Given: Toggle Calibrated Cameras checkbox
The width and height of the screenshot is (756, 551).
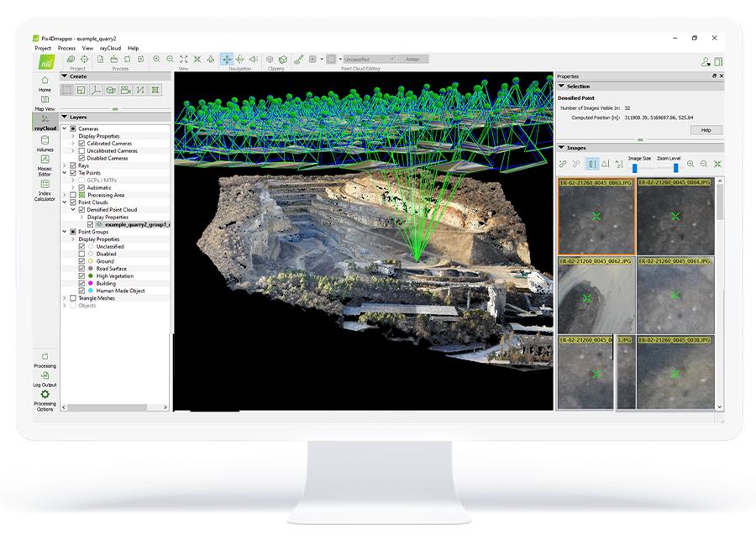Looking at the screenshot, I should coord(81,144).
